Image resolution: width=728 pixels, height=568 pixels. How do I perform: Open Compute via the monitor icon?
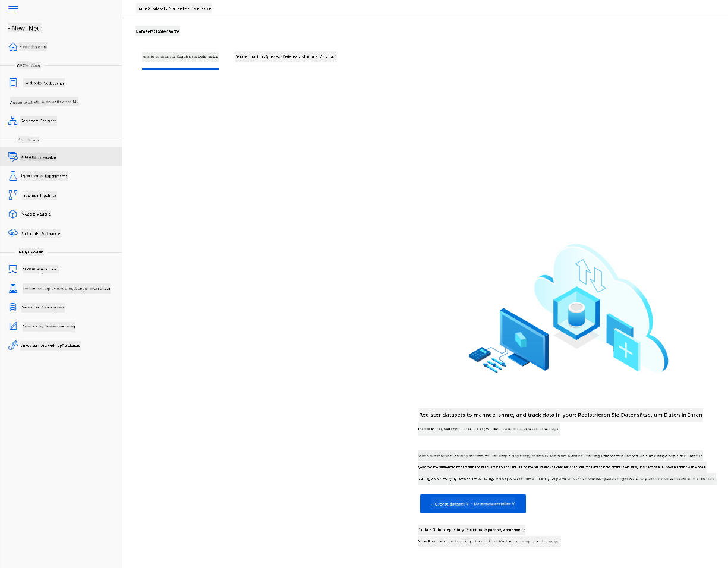coord(13,269)
